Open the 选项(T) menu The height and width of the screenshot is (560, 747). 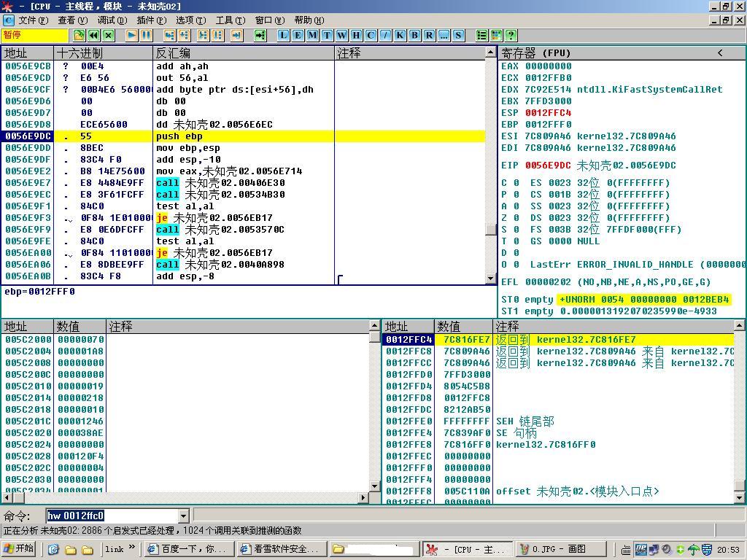(191, 20)
